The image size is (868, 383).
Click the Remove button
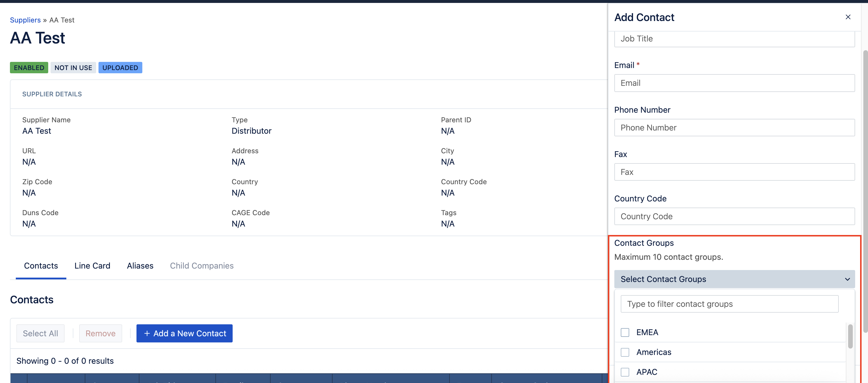coord(101,333)
